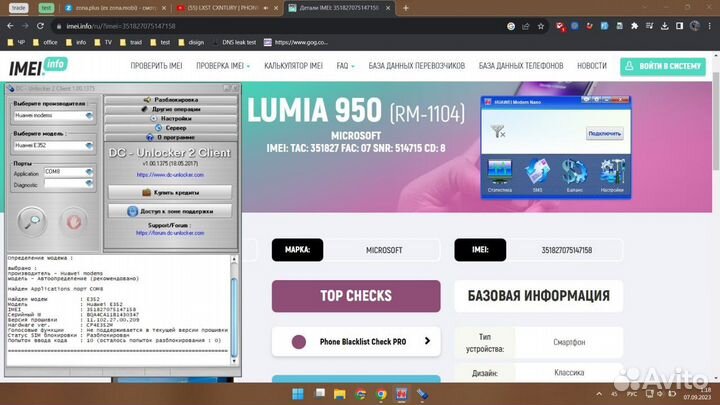Open Chrome downloads icon

pos(664,26)
